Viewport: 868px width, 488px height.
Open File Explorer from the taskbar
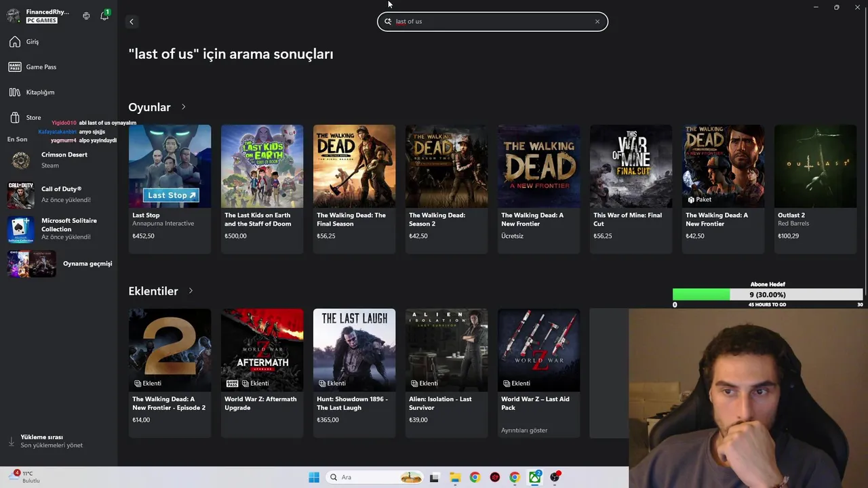[454, 477]
